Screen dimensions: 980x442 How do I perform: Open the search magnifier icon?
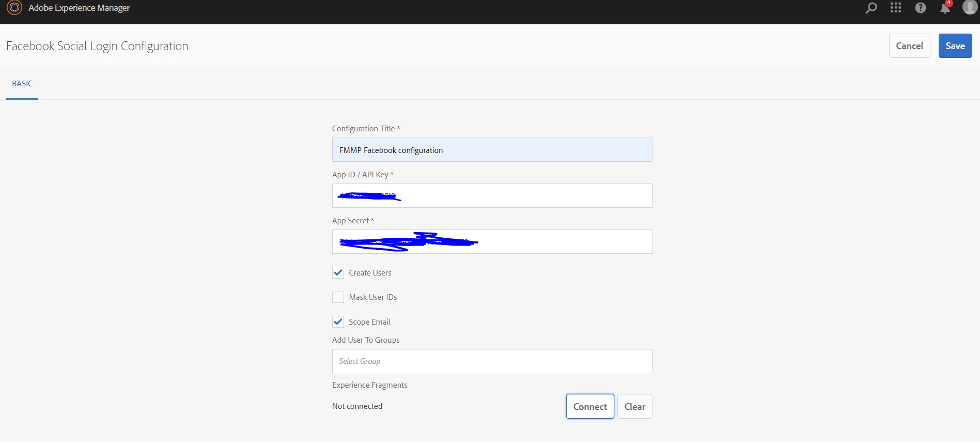pos(871,8)
